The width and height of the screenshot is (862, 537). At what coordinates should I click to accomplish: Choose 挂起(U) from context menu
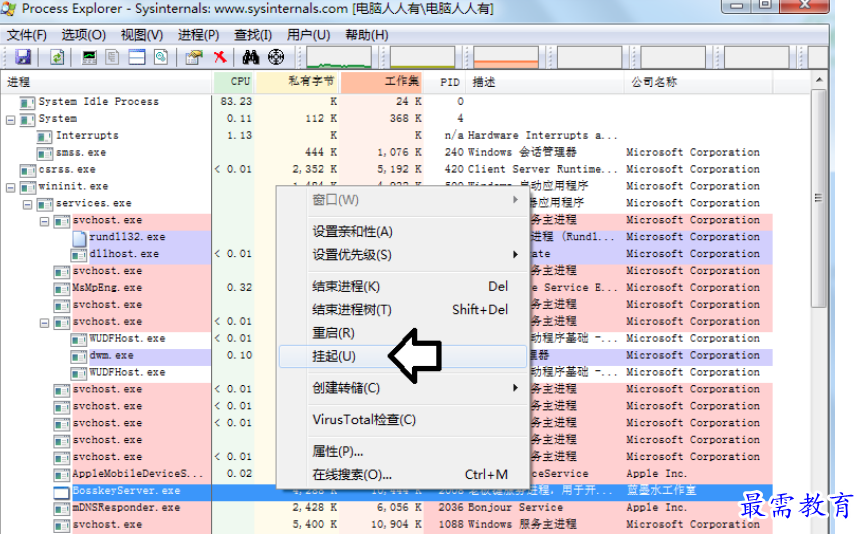coord(402,356)
